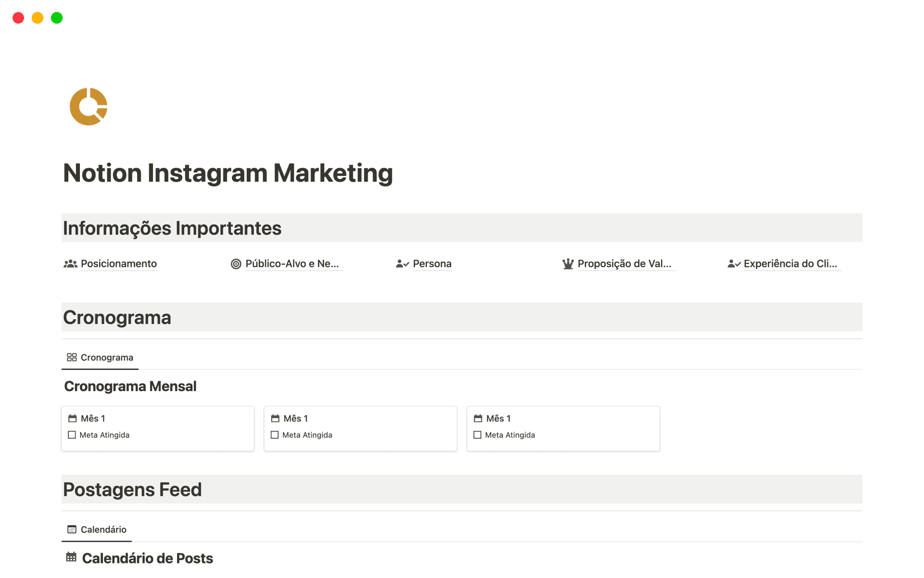Click the user-check icon beside Persona
Screen dimensions: 924x578
coord(402,264)
